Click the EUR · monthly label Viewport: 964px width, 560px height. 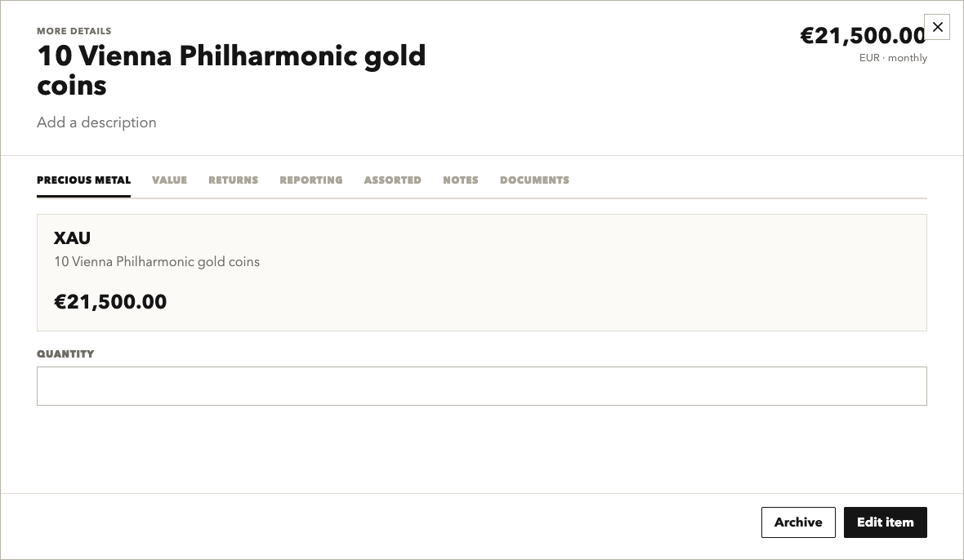pos(893,58)
